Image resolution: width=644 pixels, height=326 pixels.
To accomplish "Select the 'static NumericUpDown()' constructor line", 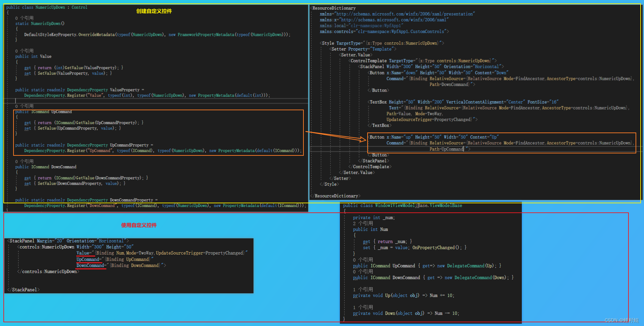I will coord(40,24).
